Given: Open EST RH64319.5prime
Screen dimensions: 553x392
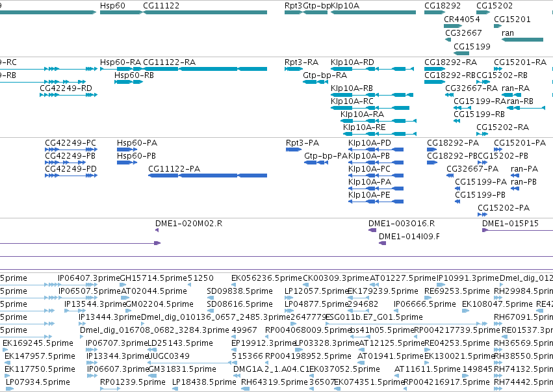Looking at the screenshot, I should (274, 382).
